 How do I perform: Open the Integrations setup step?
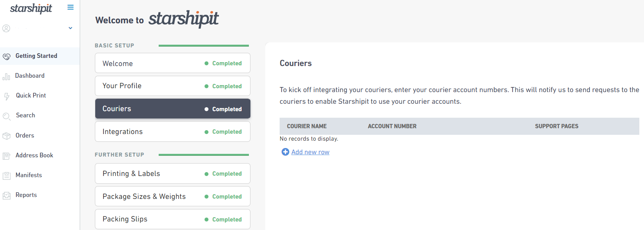click(x=173, y=132)
